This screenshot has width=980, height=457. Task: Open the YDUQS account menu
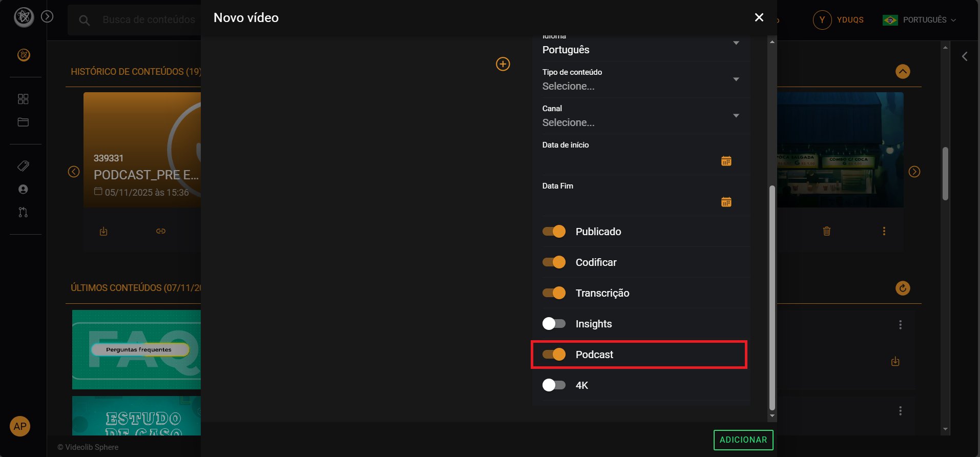click(839, 20)
